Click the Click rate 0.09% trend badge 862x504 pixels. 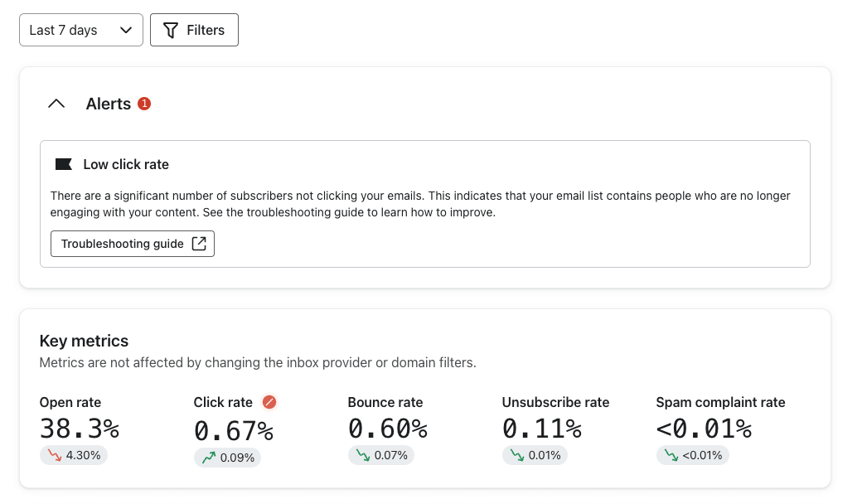coord(227,457)
